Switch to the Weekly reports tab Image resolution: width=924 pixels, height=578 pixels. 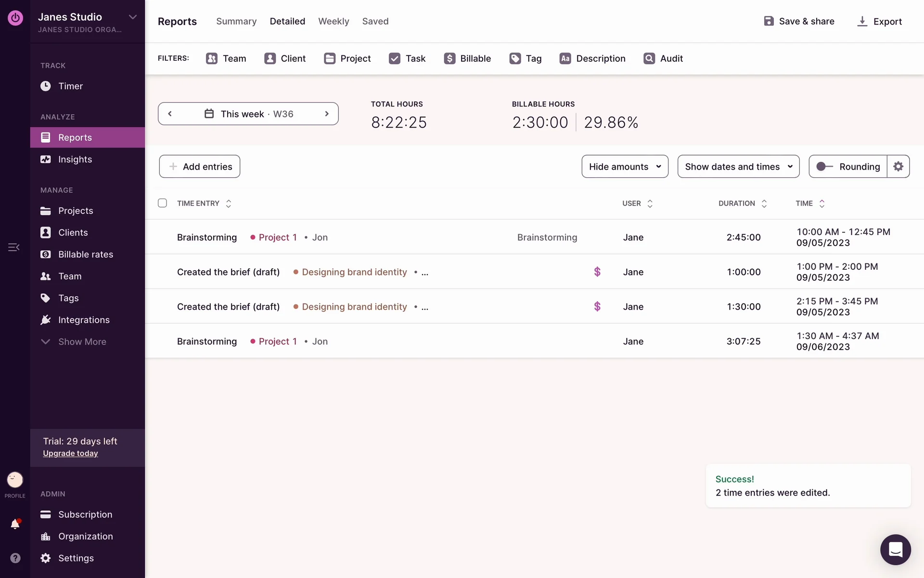tap(334, 21)
